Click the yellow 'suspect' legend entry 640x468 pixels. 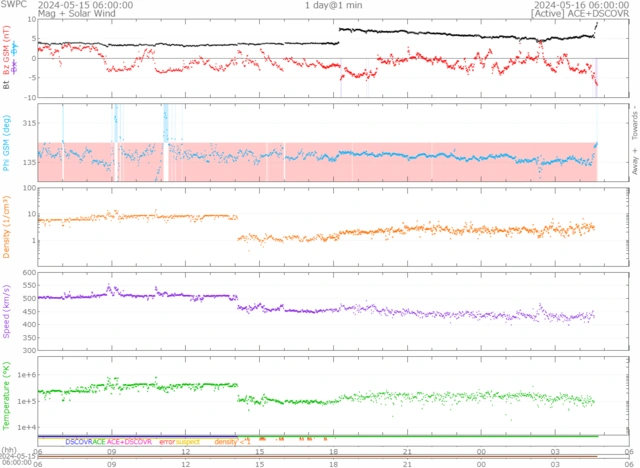[188, 442]
